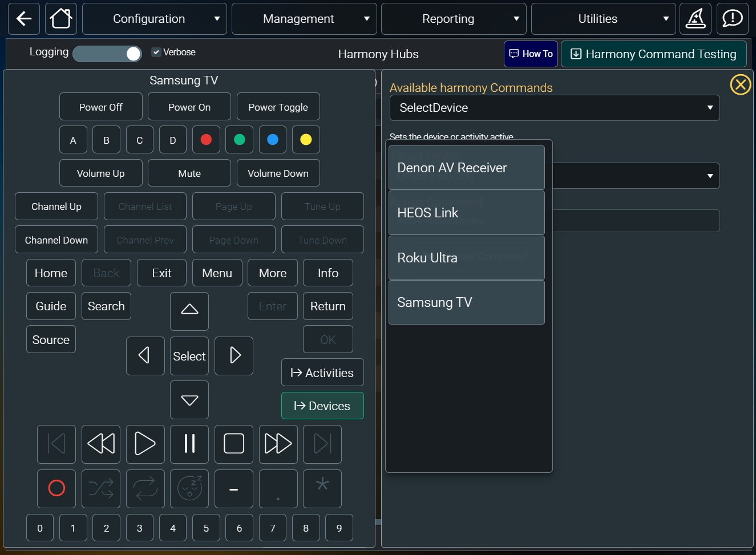Expand the SelectDevice harmony commands dropdown

555,108
